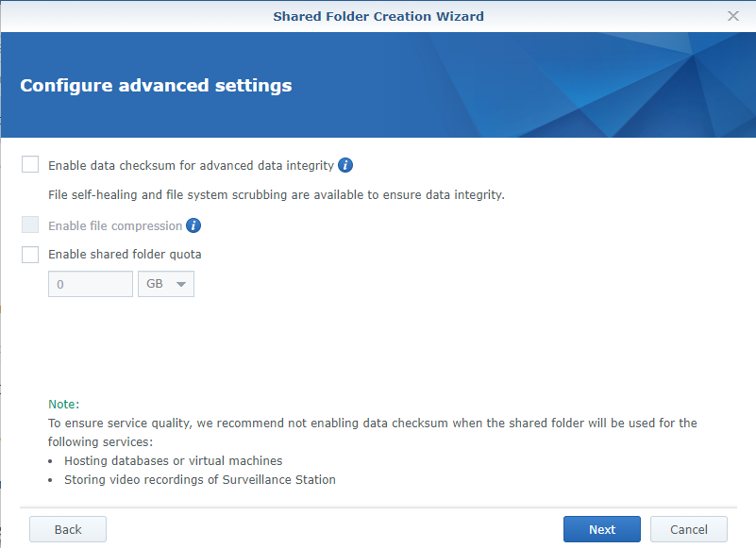Close the Shared Folder Creation Wizard
This screenshot has height=548, width=756.
coord(732,16)
